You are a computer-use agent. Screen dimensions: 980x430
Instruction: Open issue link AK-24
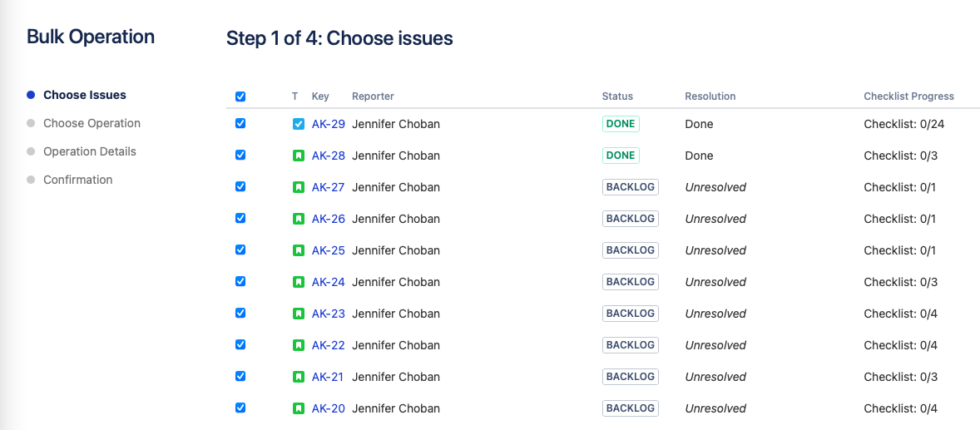click(x=328, y=282)
